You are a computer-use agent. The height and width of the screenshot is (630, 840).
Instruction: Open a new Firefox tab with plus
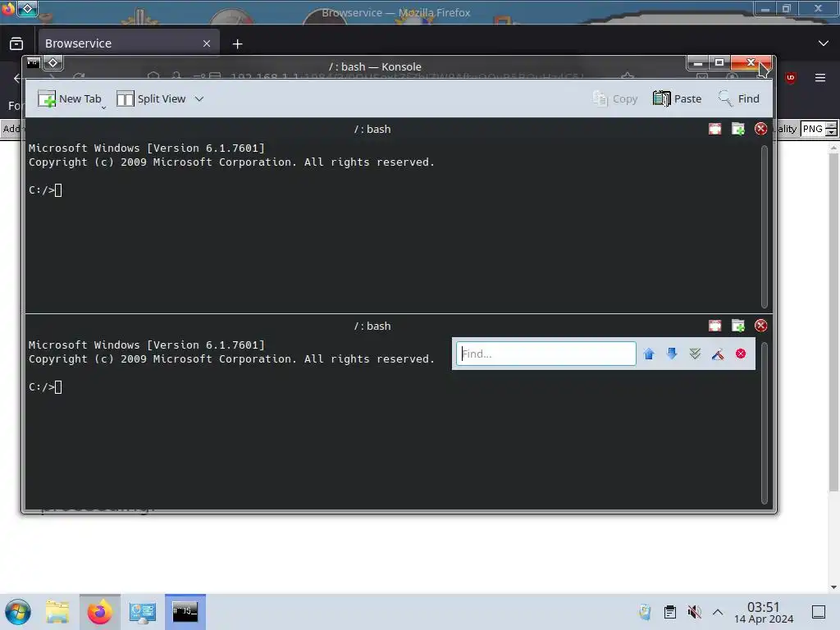[x=237, y=44]
